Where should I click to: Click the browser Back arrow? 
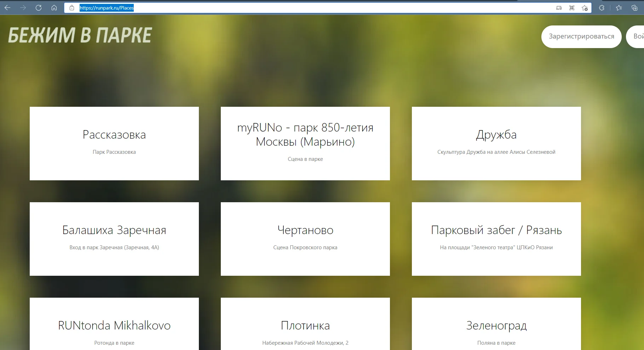click(x=7, y=7)
